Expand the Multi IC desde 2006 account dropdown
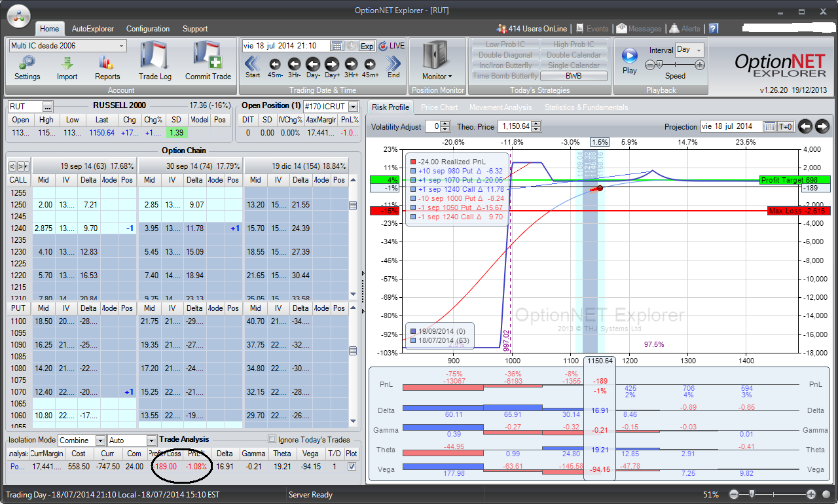838x504 pixels. tap(122, 46)
